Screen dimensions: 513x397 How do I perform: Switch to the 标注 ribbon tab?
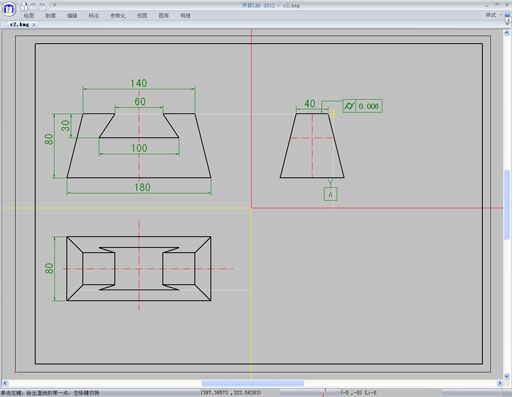94,16
